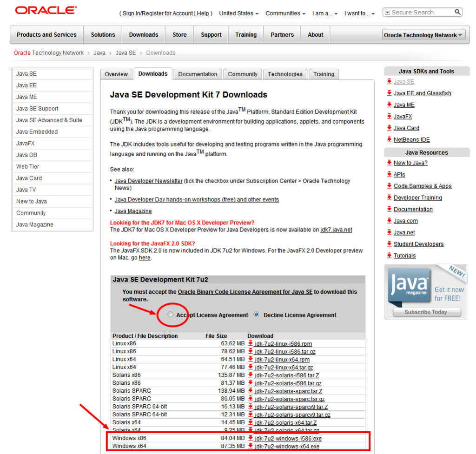Image resolution: width=476 pixels, height=454 pixels.
Task: Open the Products and Services menu
Action: pos(46,34)
